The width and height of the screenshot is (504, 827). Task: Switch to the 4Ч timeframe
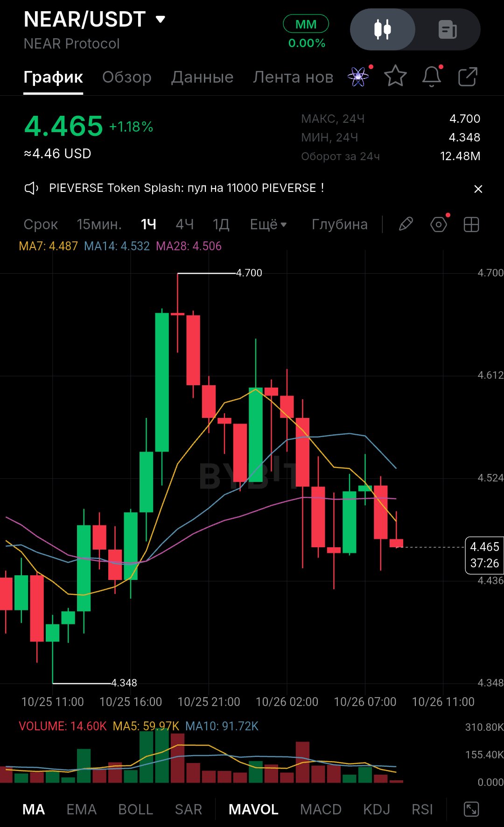[x=184, y=225]
